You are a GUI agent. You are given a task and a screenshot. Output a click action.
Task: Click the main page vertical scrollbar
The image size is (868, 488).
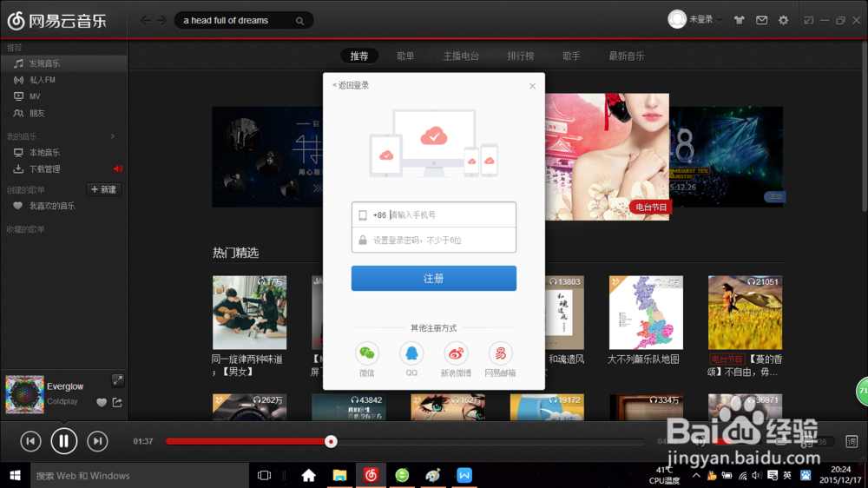click(x=865, y=126)
